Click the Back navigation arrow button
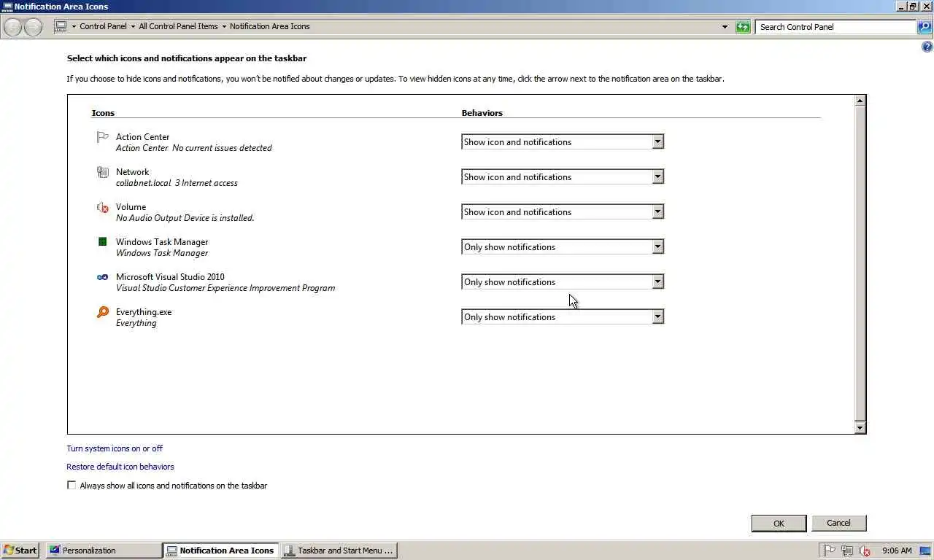 (13, 27)
